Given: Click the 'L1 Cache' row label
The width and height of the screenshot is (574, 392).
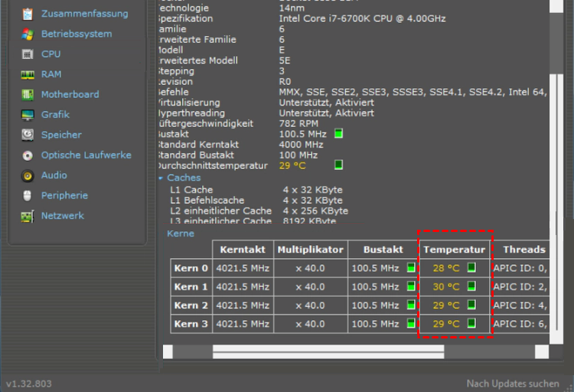Looking at the screenshot, I should click(191, 190).
